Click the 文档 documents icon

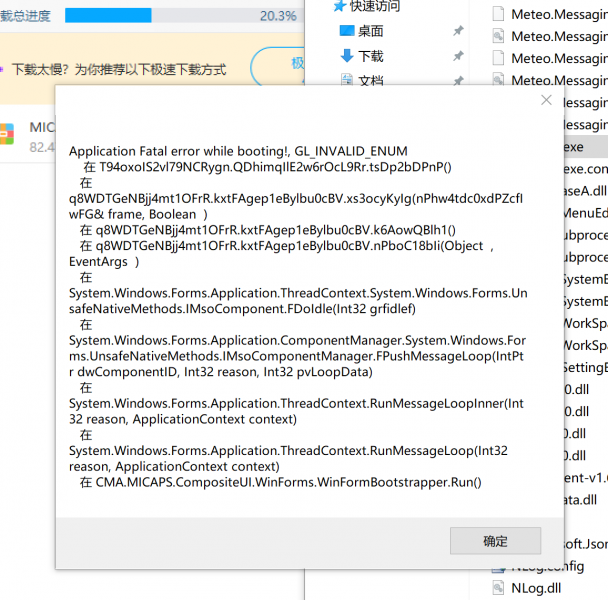[346, 80]
